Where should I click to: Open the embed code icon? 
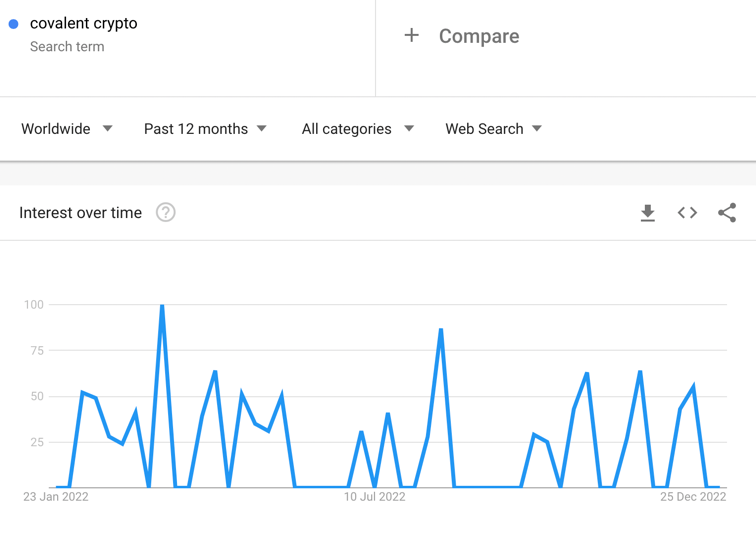point(687,213)
